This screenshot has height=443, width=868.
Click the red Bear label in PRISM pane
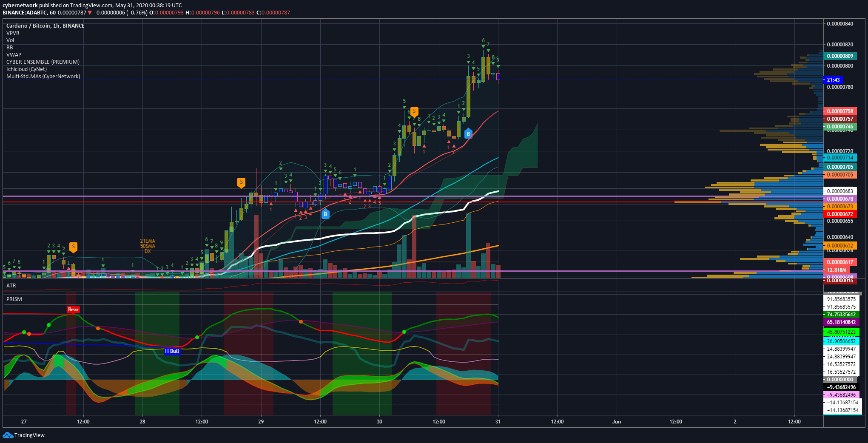click(x=73, y=310)
